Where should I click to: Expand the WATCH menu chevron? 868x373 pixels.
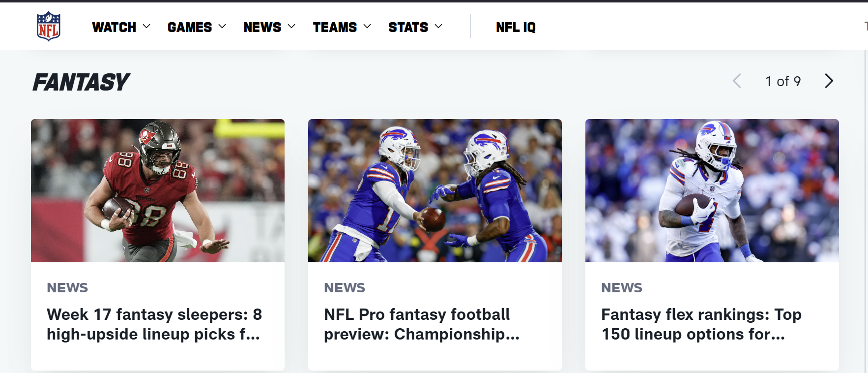pos(146,27)
